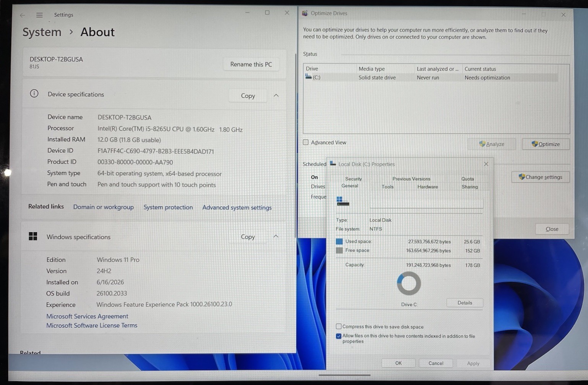
Task: Open the Previous Versions tab
Action: [411, 179]
